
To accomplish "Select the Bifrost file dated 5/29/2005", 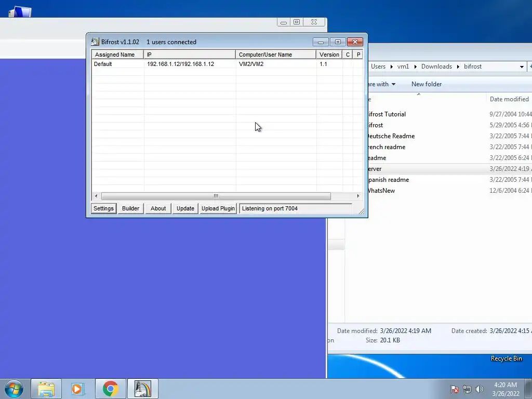I will [376, 125].
